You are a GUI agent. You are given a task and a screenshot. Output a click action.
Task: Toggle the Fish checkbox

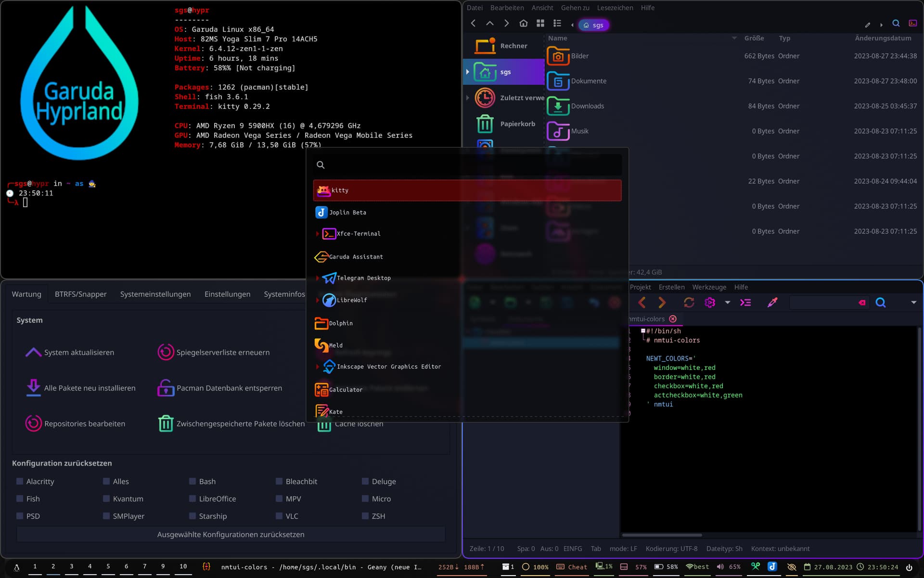pos(20,499)
